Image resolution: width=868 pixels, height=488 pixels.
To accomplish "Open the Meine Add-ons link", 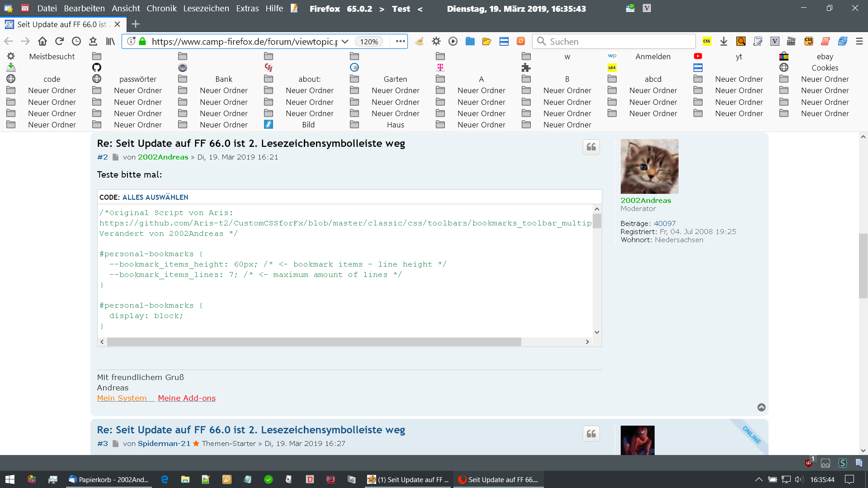I will click(187, 398).
